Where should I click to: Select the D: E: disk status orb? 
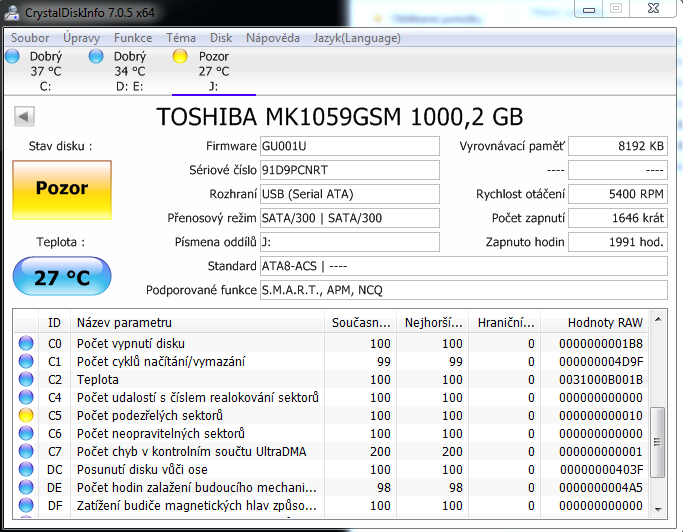pyautogui.click(x=96, y=56)
